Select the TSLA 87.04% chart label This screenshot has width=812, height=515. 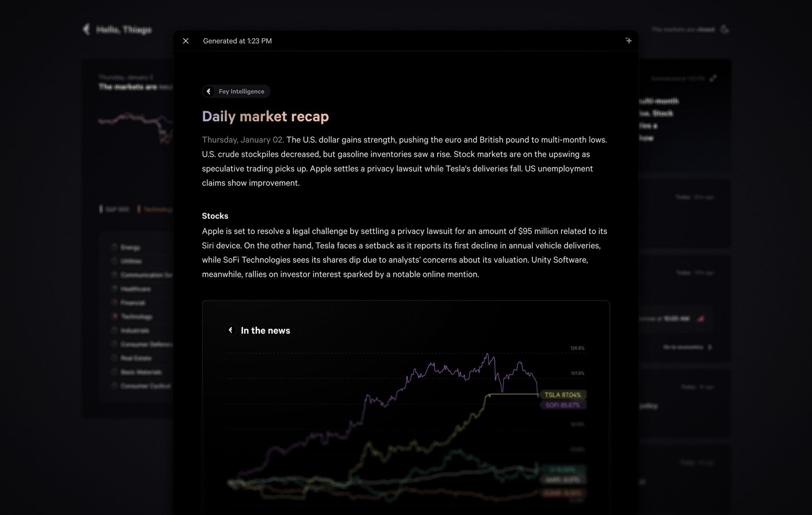click(562, 395)
